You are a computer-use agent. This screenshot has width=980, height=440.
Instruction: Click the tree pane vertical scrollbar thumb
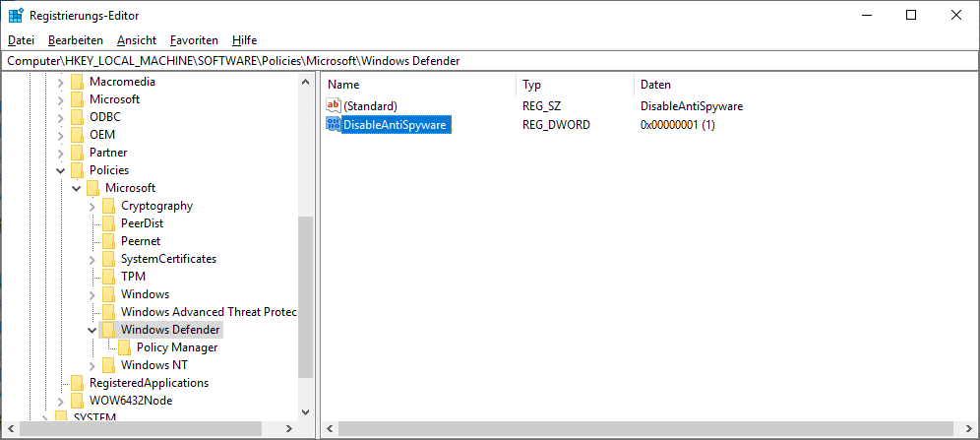tap(305, 297)
